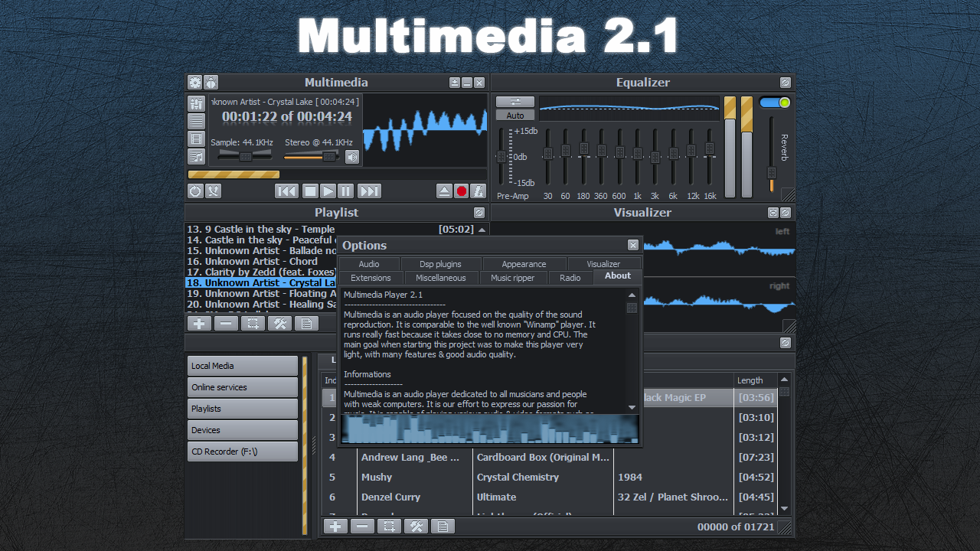Switch to the Radio tab
Image resolution: width=980 pixels, height=551 pixels.
click(x=570, y=278)
